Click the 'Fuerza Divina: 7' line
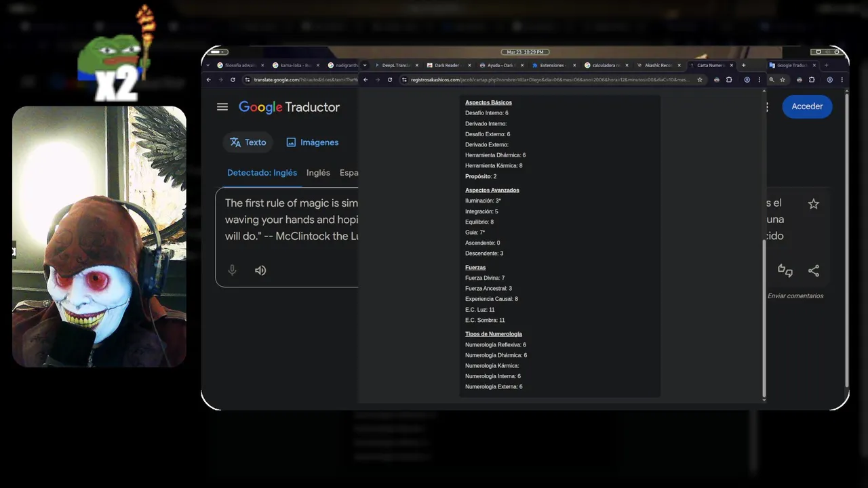868x488 pixels. [485, 278]
